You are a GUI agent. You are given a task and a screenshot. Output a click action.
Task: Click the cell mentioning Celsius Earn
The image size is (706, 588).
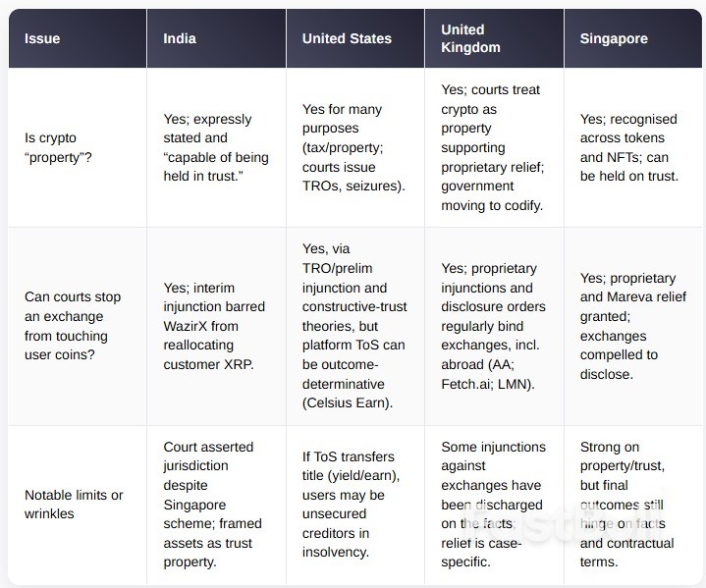pos(353,327)
